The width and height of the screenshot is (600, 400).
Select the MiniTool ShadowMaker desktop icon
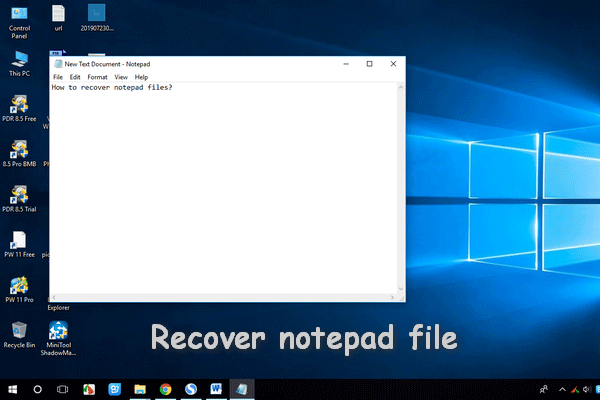pos(59,330)
